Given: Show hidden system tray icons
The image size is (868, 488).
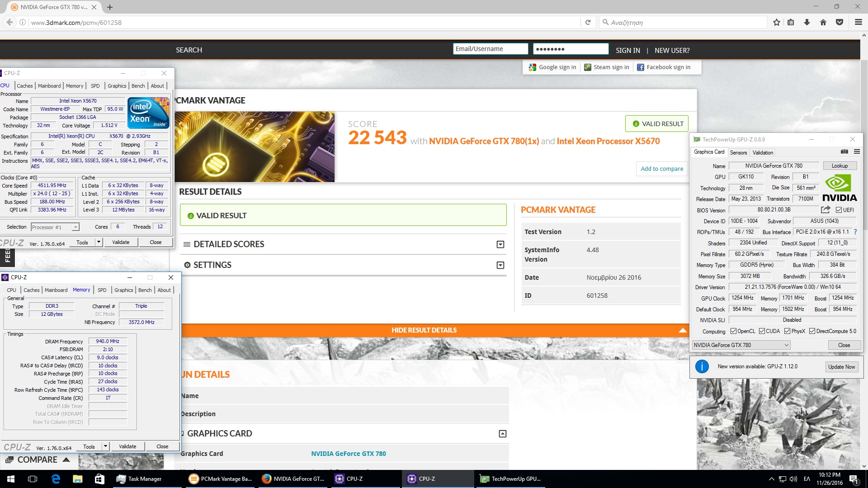Looking at the screenshot, I should point(771,479).
